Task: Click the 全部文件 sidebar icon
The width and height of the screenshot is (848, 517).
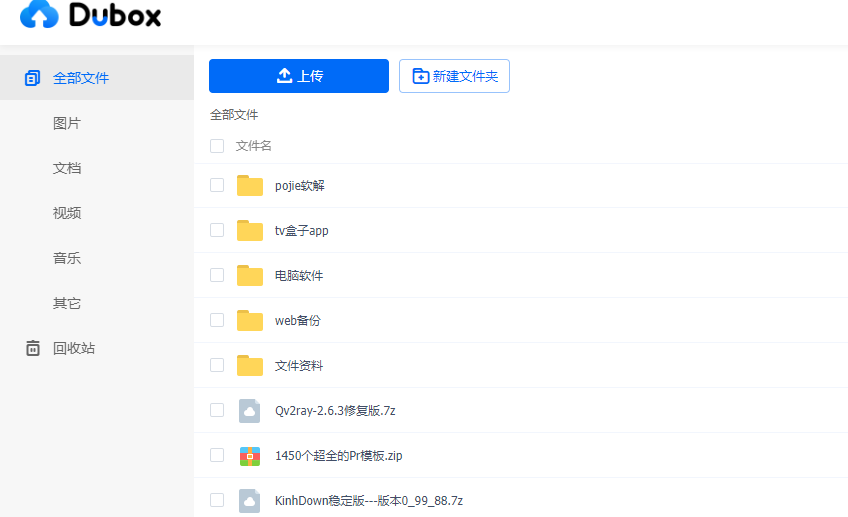Action: pos(32,78)
